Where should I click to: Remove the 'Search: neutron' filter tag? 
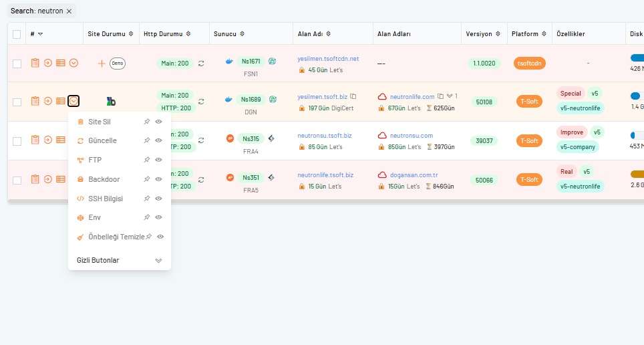pos(69,11)
